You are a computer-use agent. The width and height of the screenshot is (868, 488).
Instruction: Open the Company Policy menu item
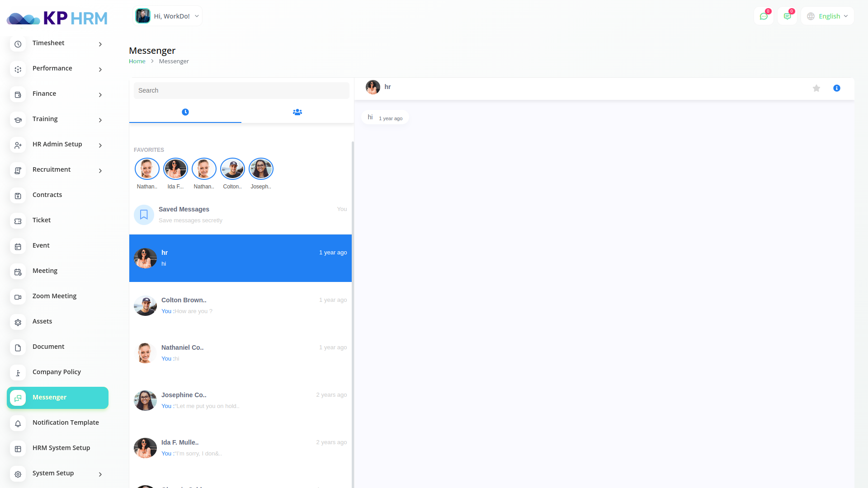tap(58, 373)
